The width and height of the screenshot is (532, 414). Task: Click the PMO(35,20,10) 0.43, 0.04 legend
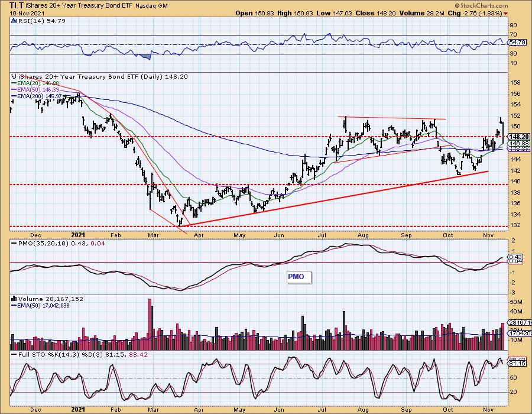point(61,244)
